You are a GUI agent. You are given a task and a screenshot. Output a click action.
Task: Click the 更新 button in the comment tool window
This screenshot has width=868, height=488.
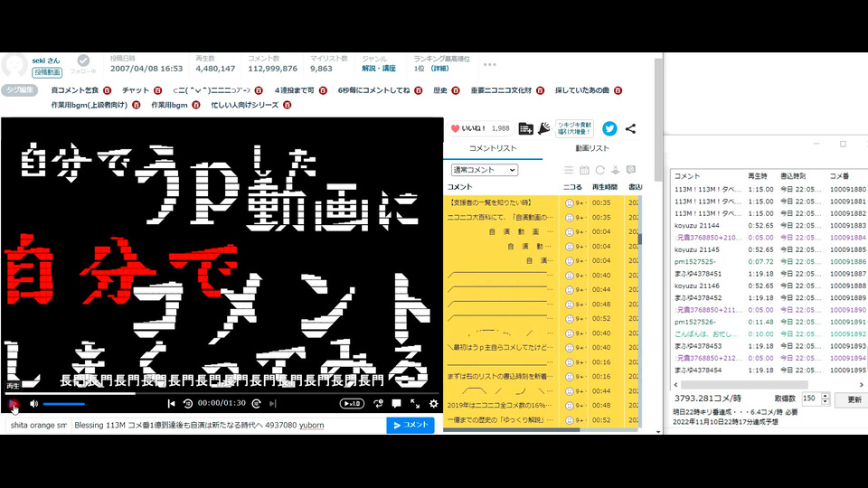(x=854, y=399)
